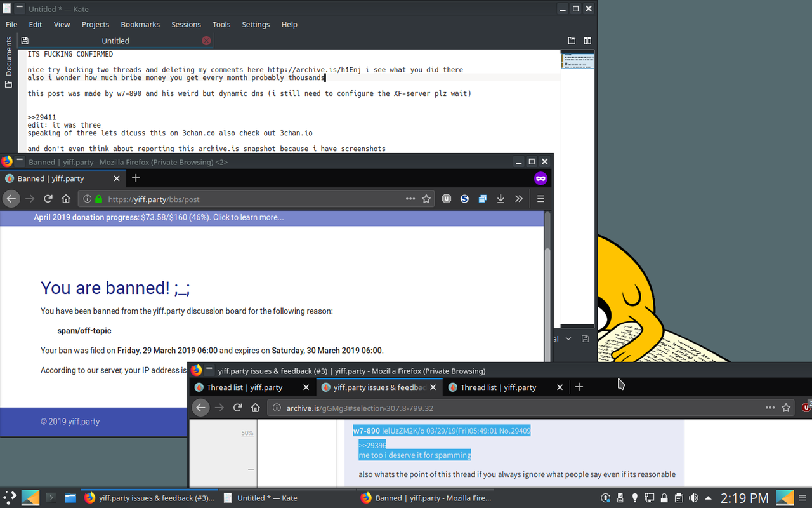Close the Untitled document tab in Kate

206,41
